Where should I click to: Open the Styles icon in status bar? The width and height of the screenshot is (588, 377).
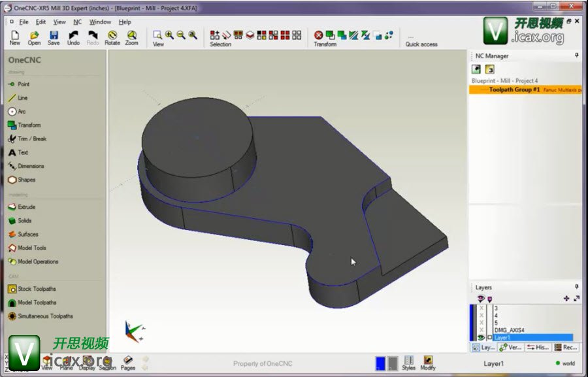coord(408,363)
